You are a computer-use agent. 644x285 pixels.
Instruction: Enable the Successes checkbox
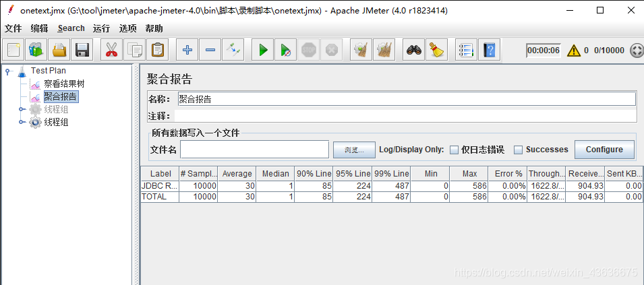(519, 150)
